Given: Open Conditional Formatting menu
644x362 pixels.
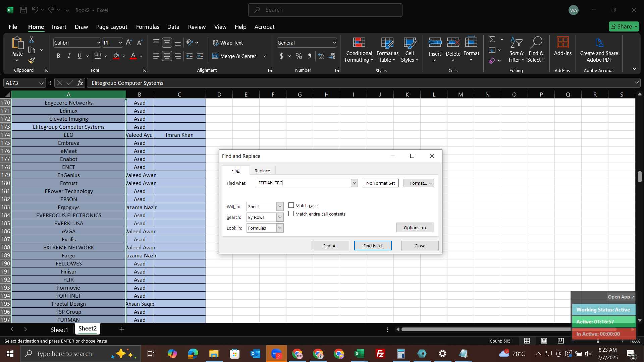Looking at the screenshot, I should pos(359,50).
